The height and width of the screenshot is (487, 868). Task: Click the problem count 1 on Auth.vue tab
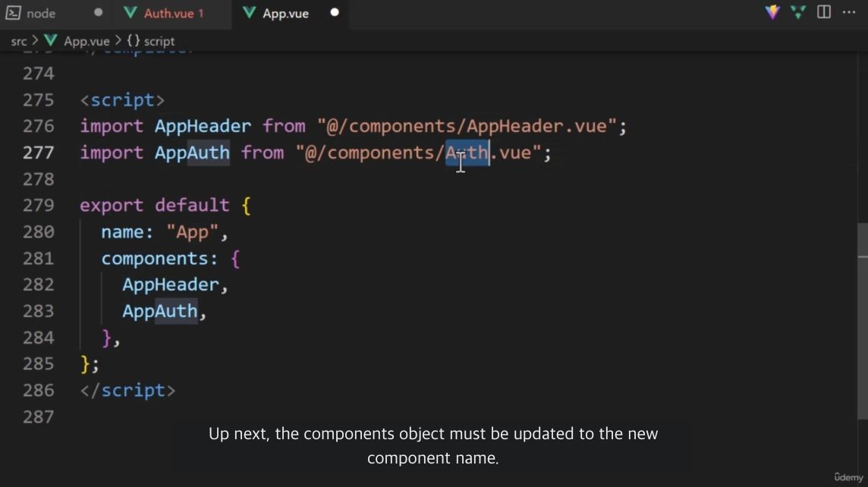pyautogui.click(x=201, y=14)
